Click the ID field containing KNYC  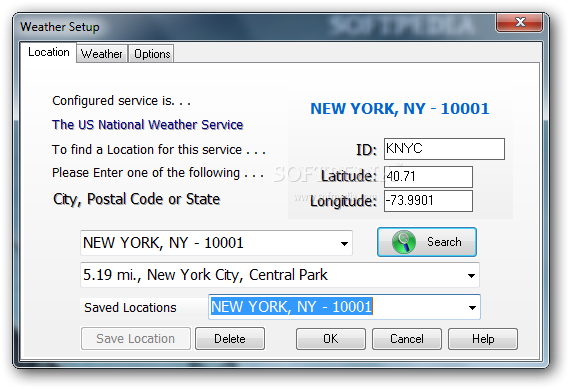(x=444, y=149)
